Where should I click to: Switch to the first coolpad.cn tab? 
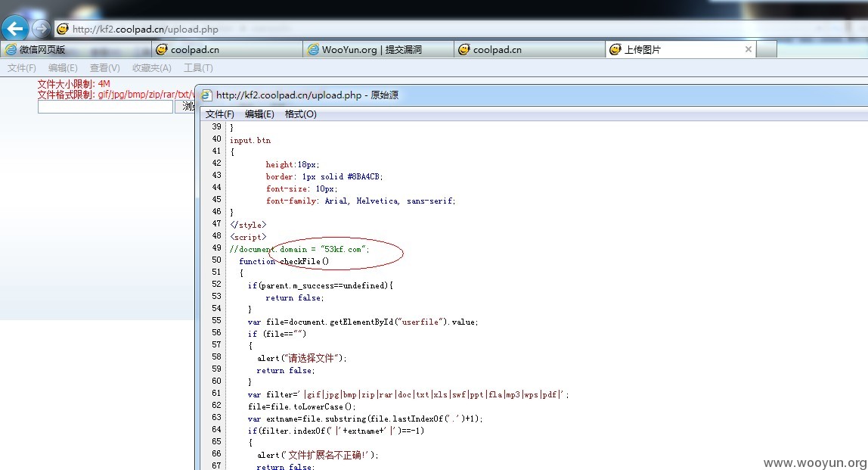click(x=227, y=49)
